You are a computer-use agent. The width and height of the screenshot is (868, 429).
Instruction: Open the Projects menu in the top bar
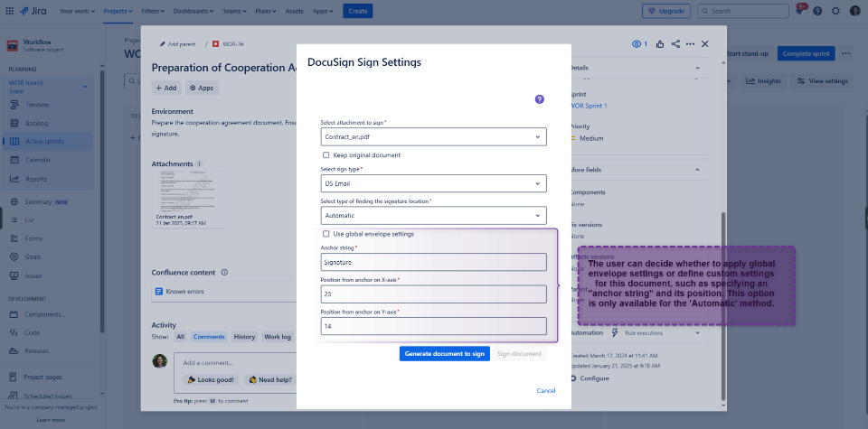coord(118,11)
